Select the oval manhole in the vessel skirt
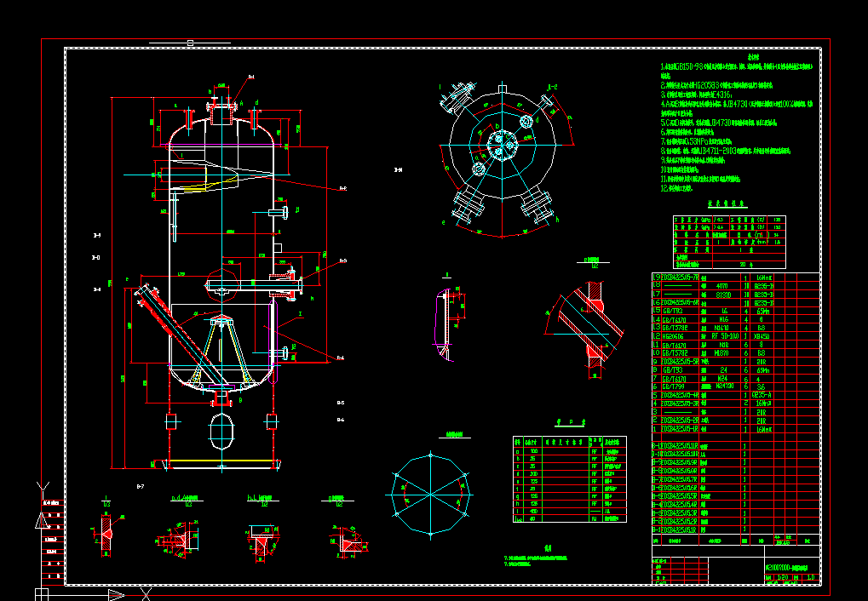This screenshot has width=868, height=601. (221, 431)
